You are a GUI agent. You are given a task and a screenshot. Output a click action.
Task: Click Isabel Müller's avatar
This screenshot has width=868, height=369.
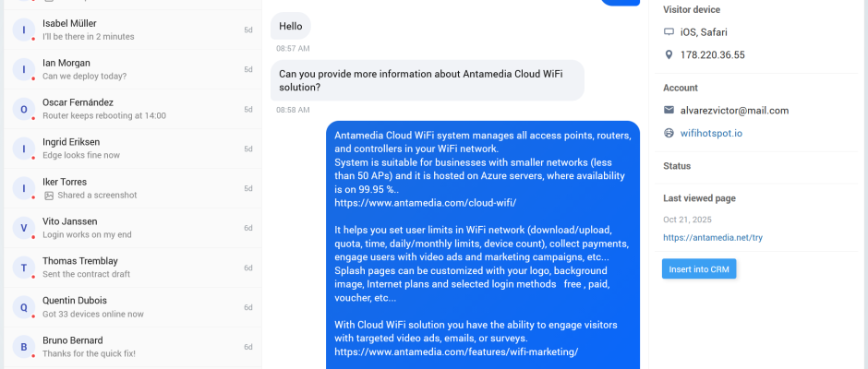23,30
